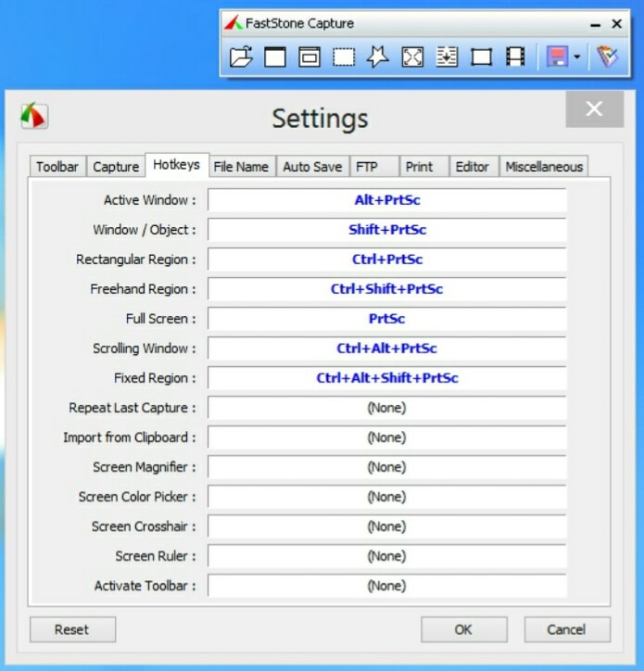The image size is (644, 671).
Task: Click Screen Magnifier hotkey field
Action: tap(387, 467)
